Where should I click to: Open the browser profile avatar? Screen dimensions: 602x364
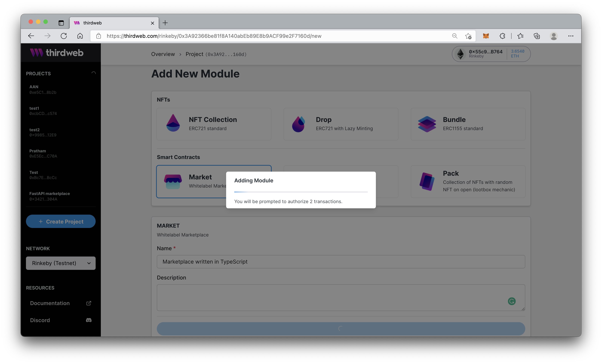coord(554,36)
